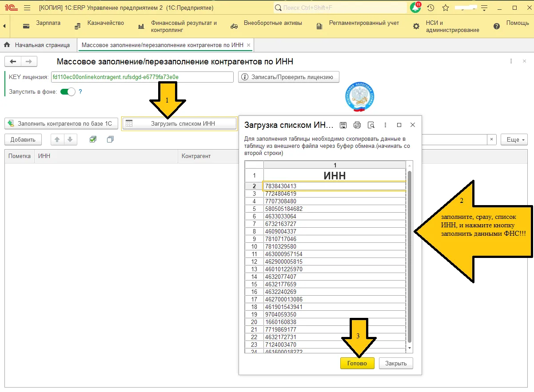This screenshot has width=534, height=392.
Task: Open the hamburger main menu
Action: pos(27,8)
